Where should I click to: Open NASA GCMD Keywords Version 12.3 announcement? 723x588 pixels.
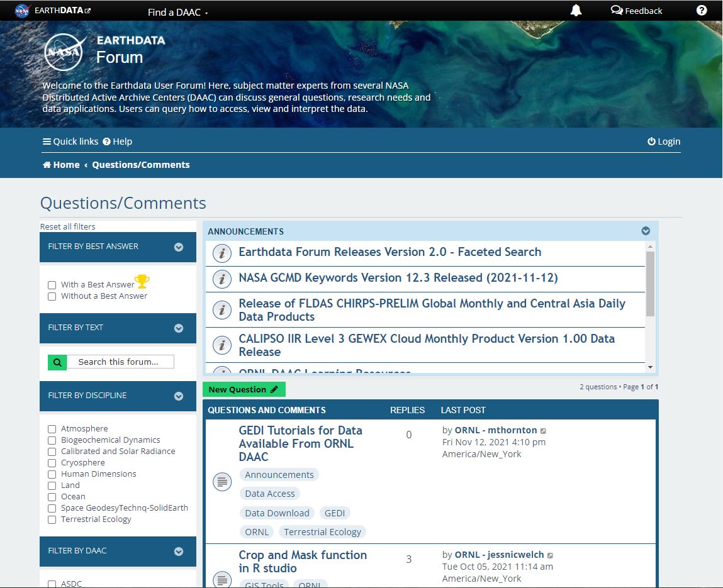(398, 278)
